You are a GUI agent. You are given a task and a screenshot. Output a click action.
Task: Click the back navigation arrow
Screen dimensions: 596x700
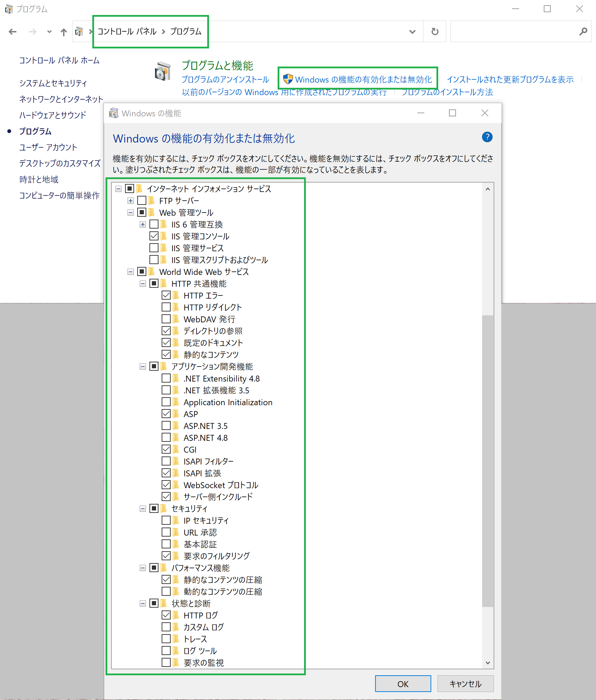click(13, 31)
